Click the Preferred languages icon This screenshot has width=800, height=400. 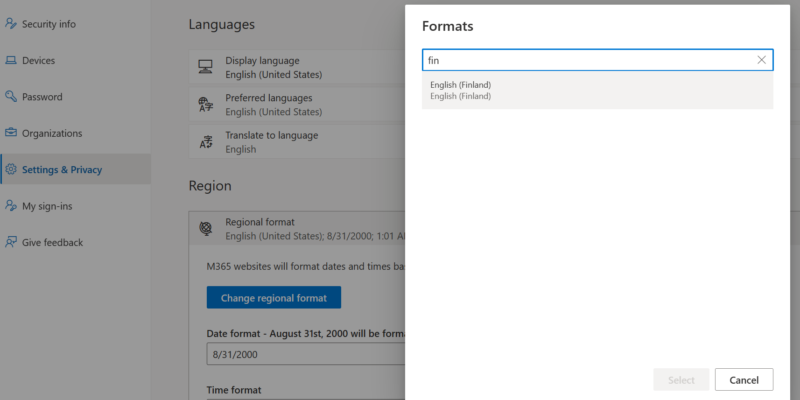(x=205, y=105)
